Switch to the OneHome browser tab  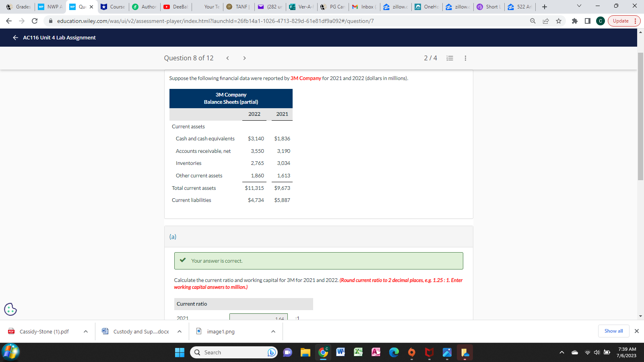point(427,6)
